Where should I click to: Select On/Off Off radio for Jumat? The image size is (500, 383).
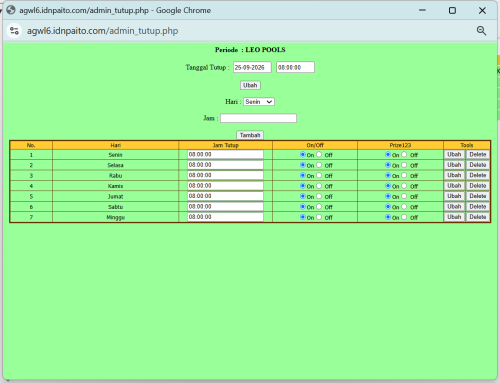pyautogui.click(x=319, y=196)
